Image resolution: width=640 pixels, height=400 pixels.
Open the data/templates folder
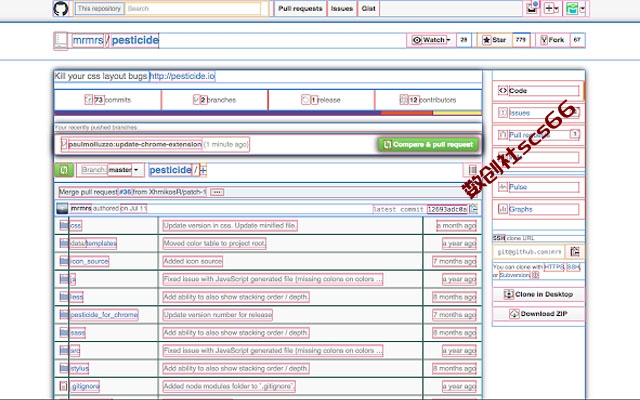pos(93,244)
